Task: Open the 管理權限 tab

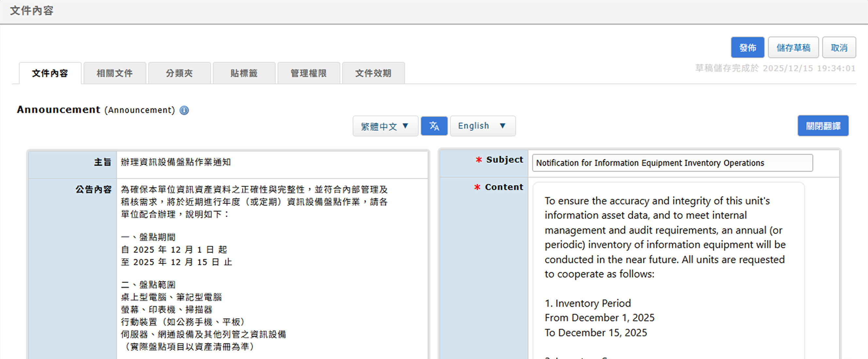Action: click(x=308, y=73)
